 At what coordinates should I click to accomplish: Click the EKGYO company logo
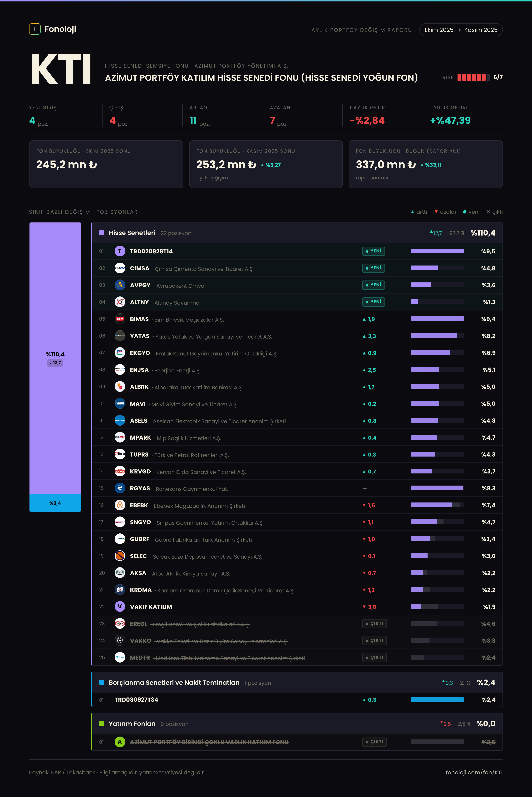(120, 353)
